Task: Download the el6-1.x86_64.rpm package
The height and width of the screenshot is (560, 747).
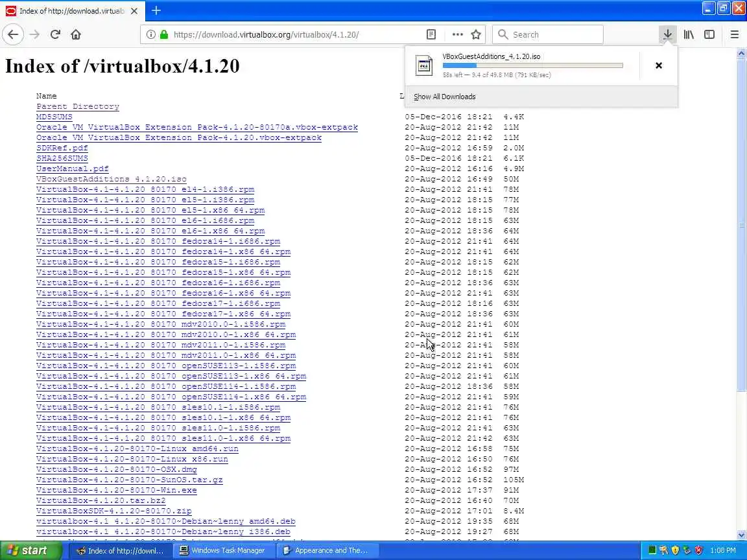Action: coord(150,231)
